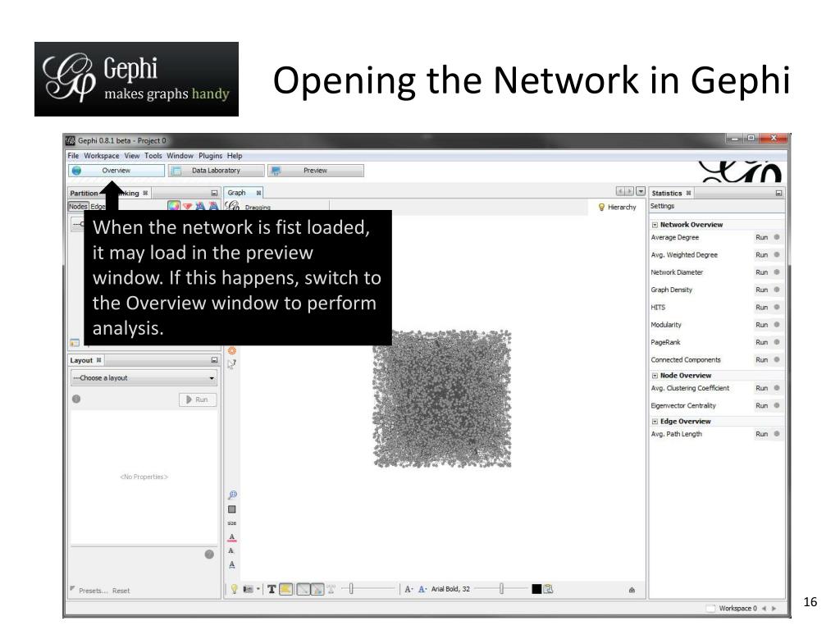Toggle the Edges button in the Partition panel
840x630 pixels.
(x=98, y=206)
